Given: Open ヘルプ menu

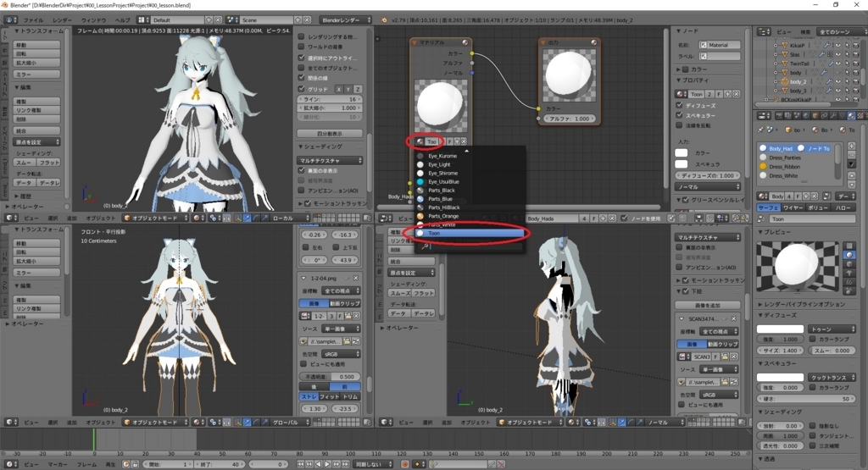Looking at the screenshot, I should click(x=122, y=20).
